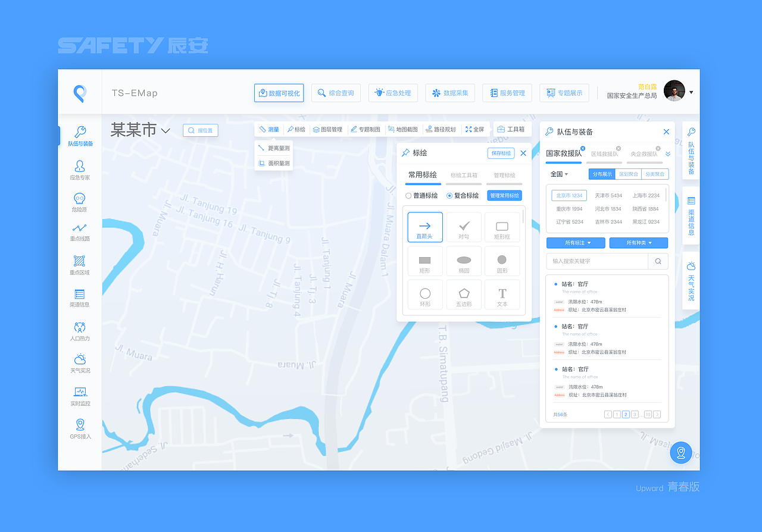
Task: Select the 圆形 circle shape
Action: [x=502, y=261]
